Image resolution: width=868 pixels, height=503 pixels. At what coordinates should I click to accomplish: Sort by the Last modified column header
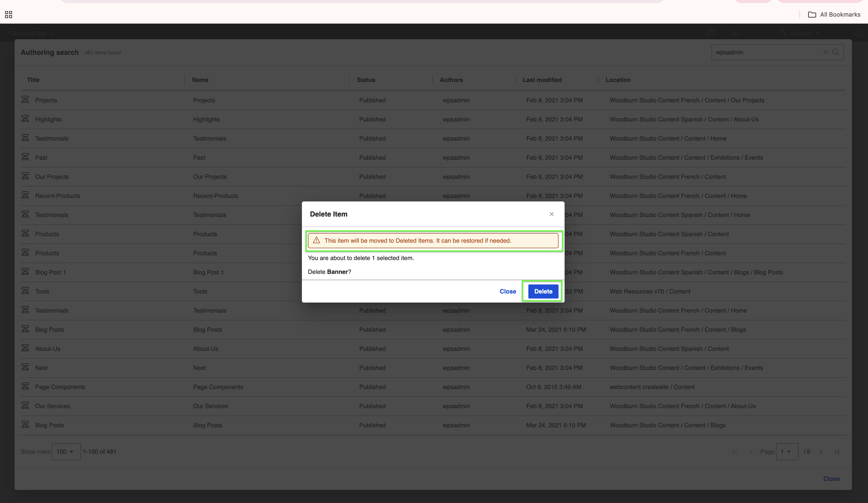pyautogui.click(x=542, y=80)
